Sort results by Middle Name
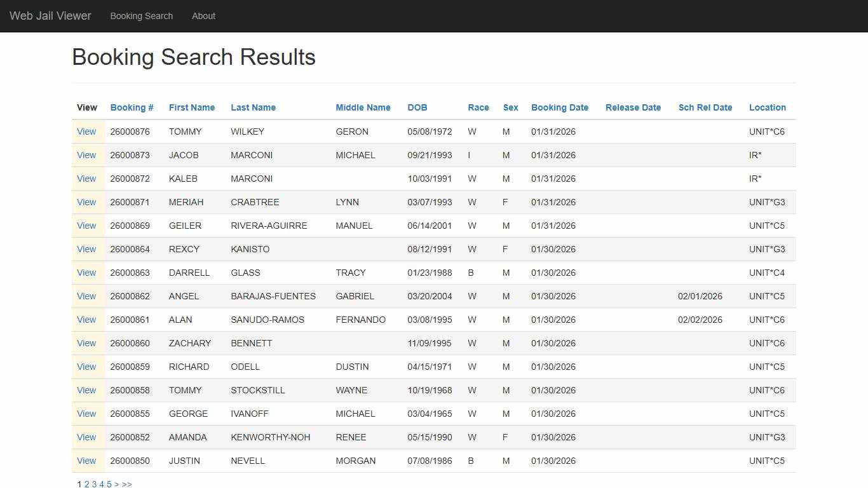868x488 pixels. pyautogui.click(x=363, y=107)
